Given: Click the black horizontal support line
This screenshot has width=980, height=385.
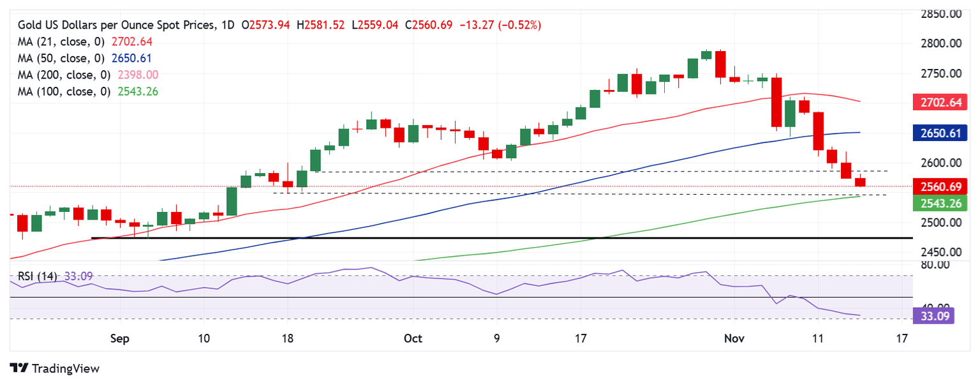Looking at the screenshot, I should pos(501,238).
